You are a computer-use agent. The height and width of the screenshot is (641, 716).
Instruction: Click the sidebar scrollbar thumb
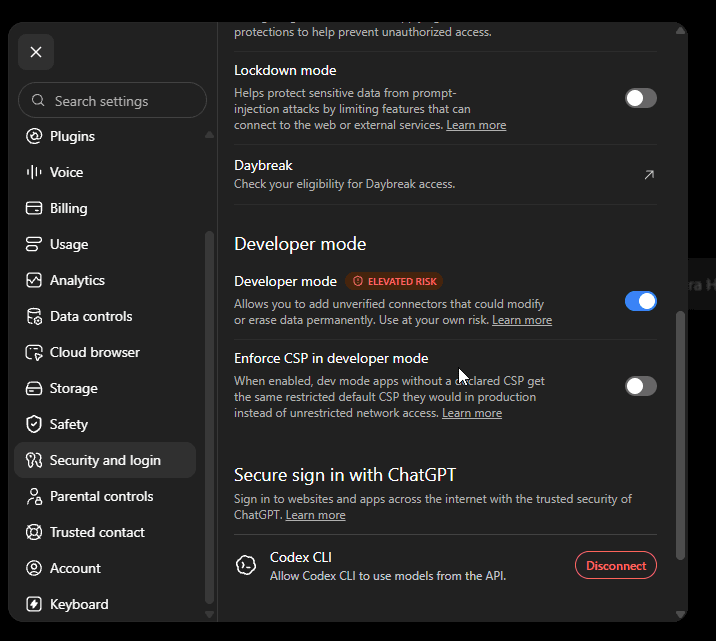(x=209, y=417)
